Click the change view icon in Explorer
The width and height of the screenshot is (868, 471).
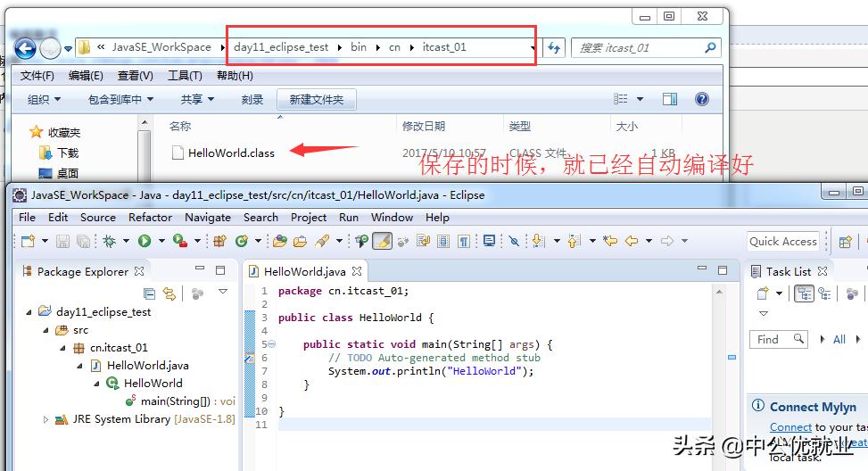click(x=621, y=99)
